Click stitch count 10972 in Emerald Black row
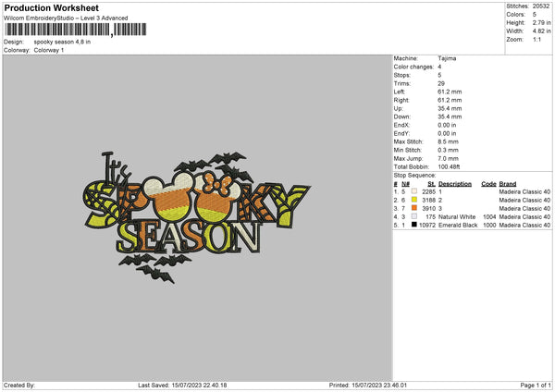The width and height of the screenshot is (555, 392). 427,225
